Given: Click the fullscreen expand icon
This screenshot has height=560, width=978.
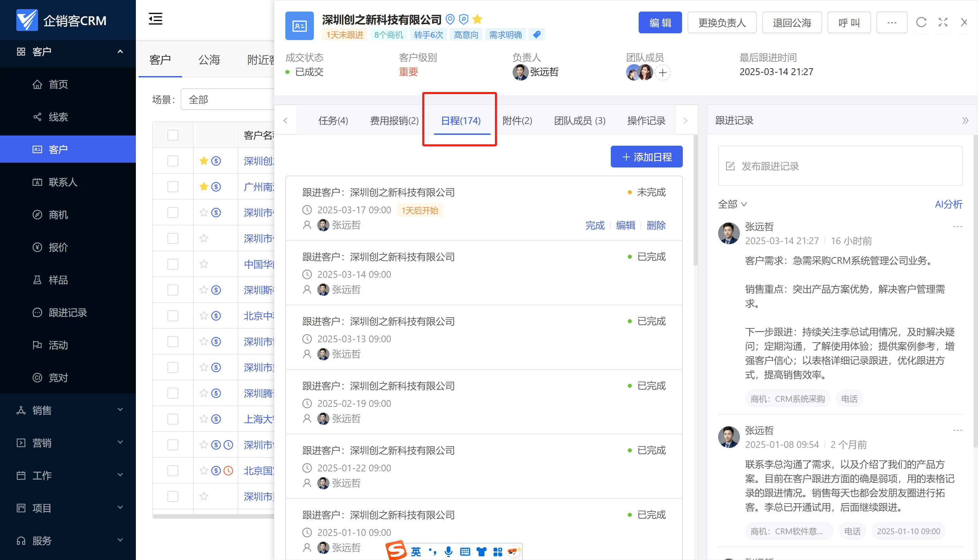Looking at the screenshot, I should coord(943,22).
